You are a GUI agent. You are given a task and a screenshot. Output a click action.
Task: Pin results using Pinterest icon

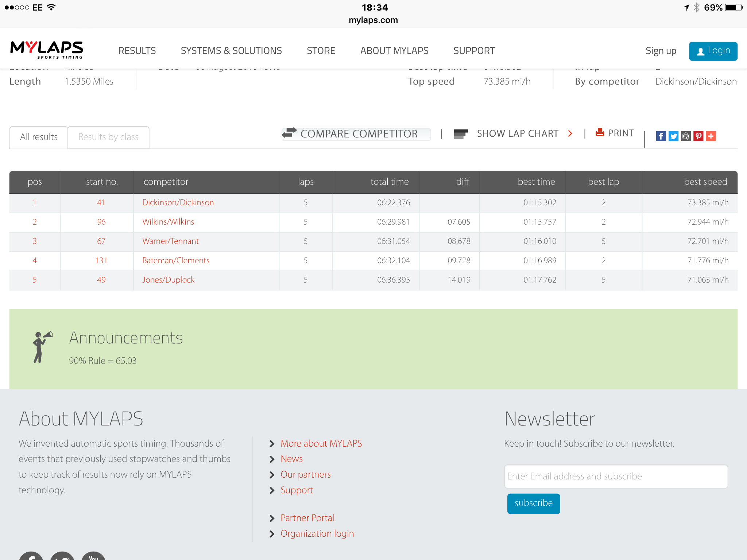click(x=698, y=136)
